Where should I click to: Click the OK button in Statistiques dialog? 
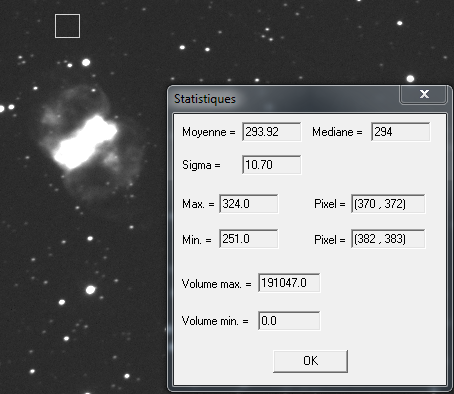[310, 361]
